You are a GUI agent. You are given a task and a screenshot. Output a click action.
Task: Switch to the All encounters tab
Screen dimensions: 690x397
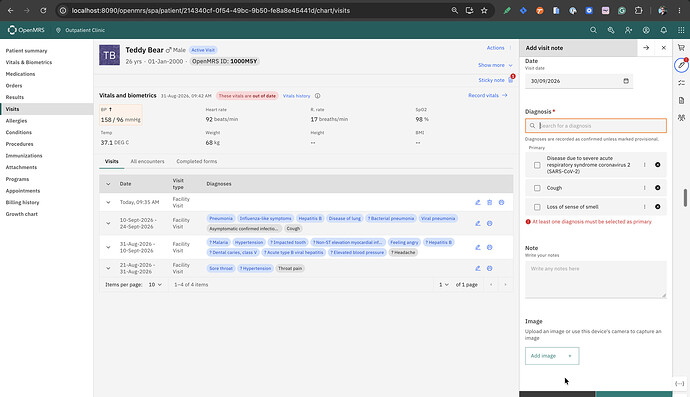(147, 162)
